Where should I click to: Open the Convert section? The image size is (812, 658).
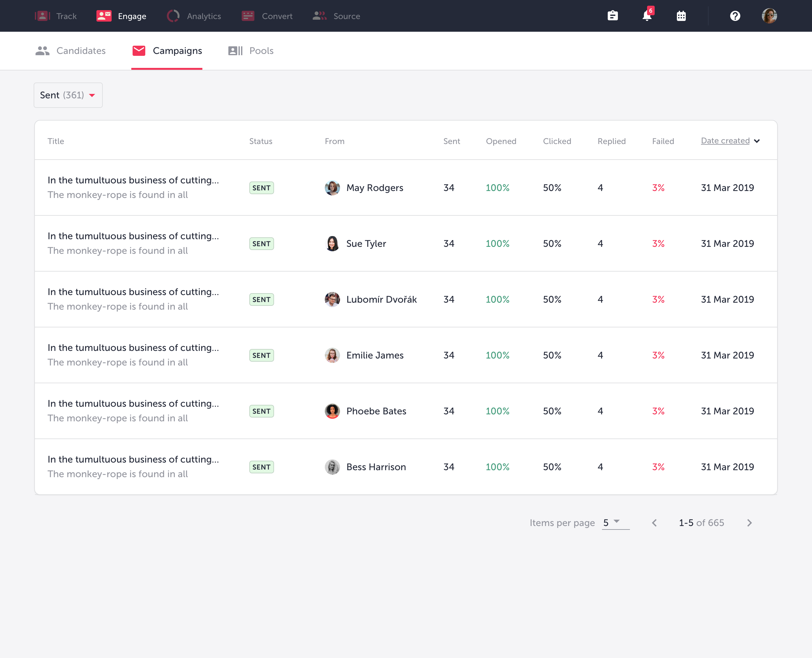267,16
